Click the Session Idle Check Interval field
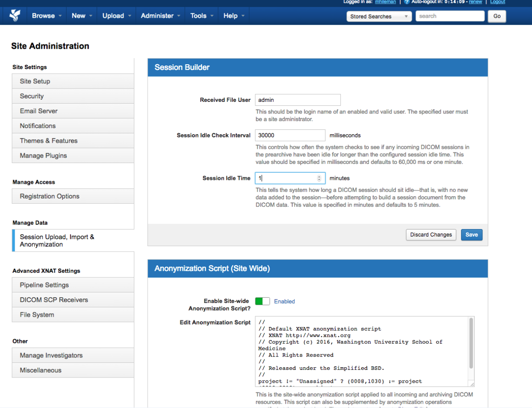Image resolution: width=532 pixels, height=408 pixels. 290,135
